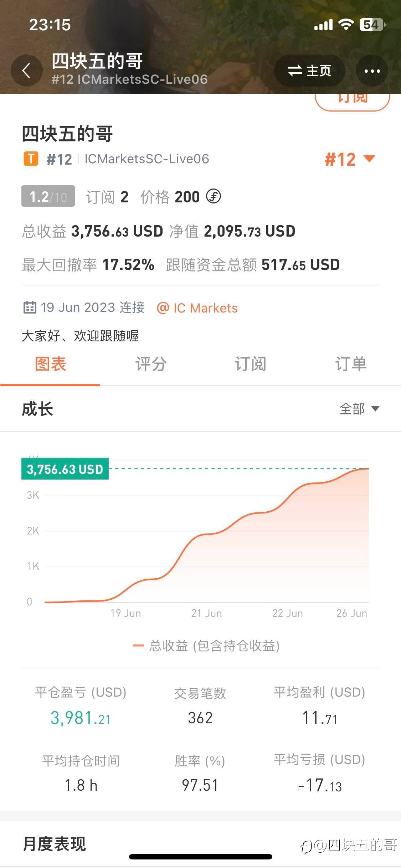401x868 pixels.
Task: Tap the orange T account badge icon
Action: click(31, 159)
